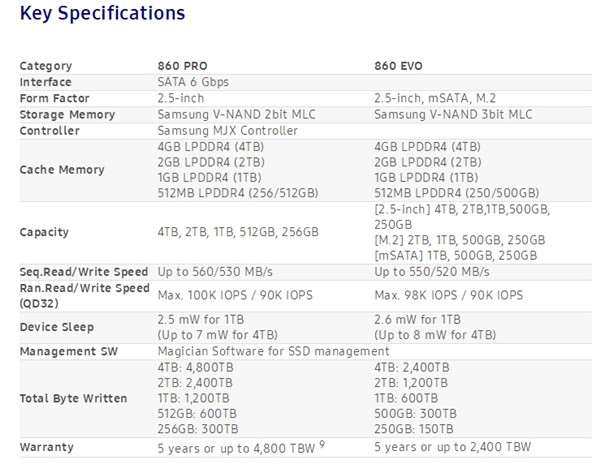Click the Total Byte Written label
600x468 pixels.
pyautogui.click(x=73, y=399)
